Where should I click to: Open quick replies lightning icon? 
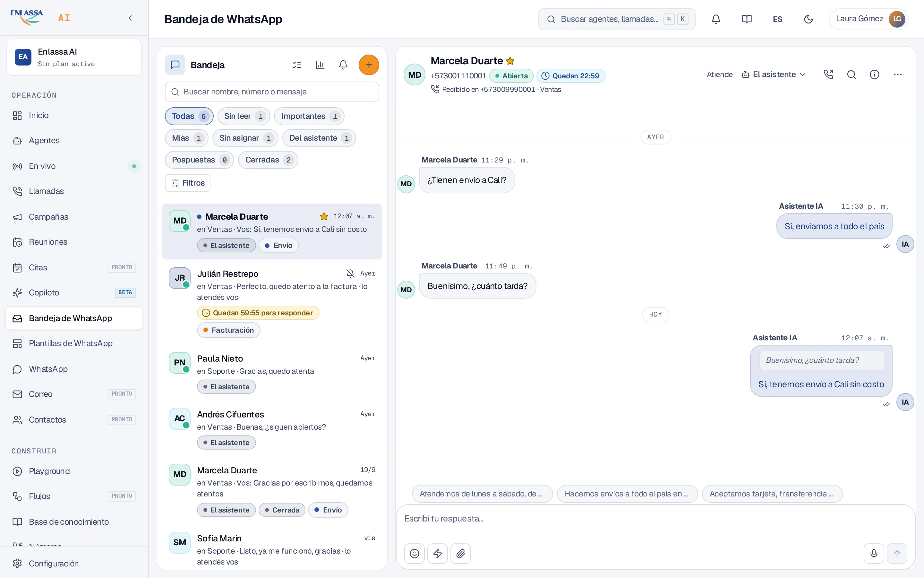438,553
